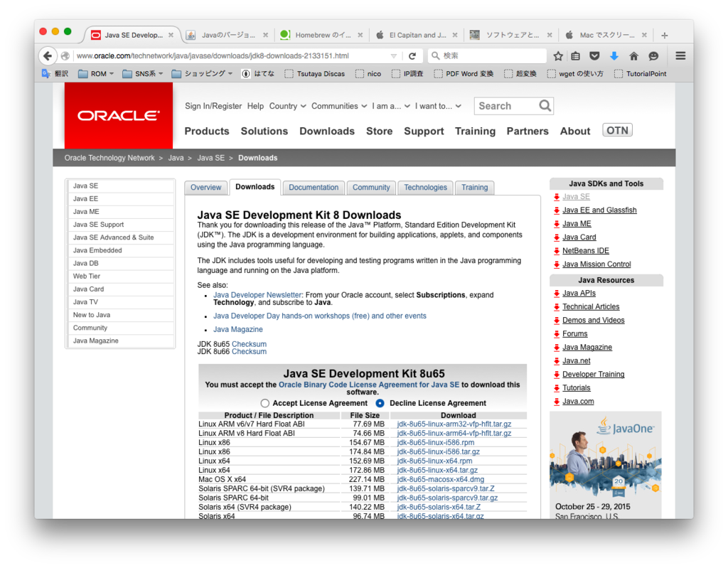Open the Technical Articles link
728x568 pixels.
(x=591, y=307)
